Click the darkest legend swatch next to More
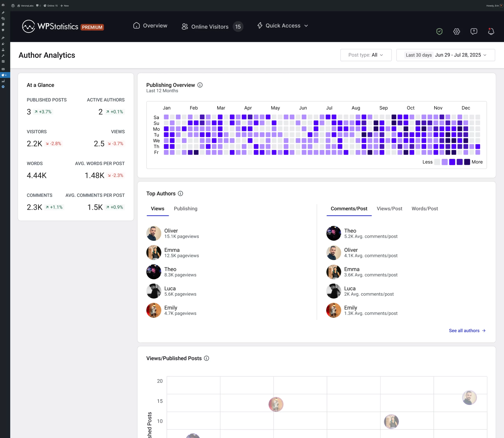The image size is (504, 438). [467, 162]
